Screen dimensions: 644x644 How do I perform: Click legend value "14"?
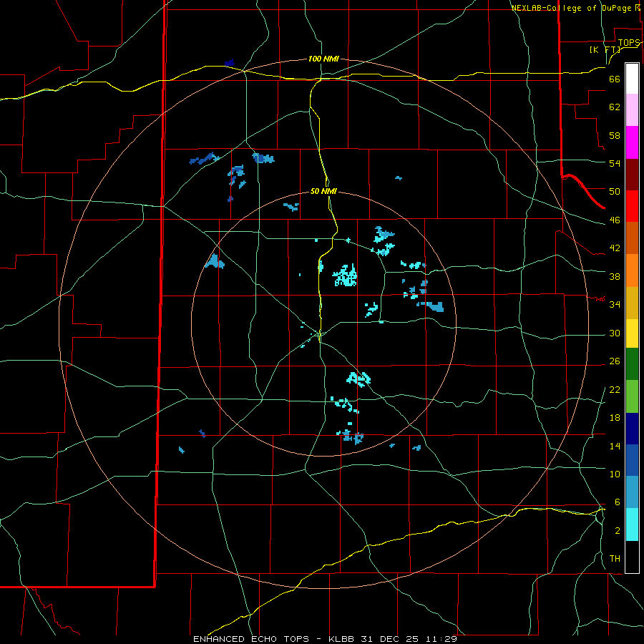(x=615, y=446)
